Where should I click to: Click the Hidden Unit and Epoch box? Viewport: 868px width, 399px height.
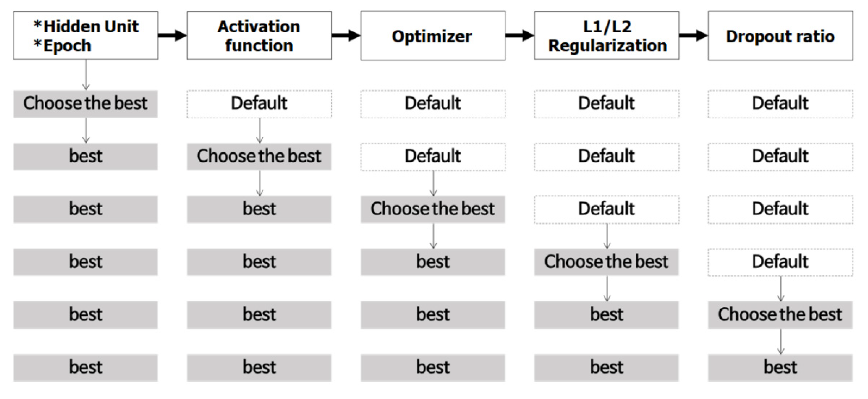(x=86, y=36)
